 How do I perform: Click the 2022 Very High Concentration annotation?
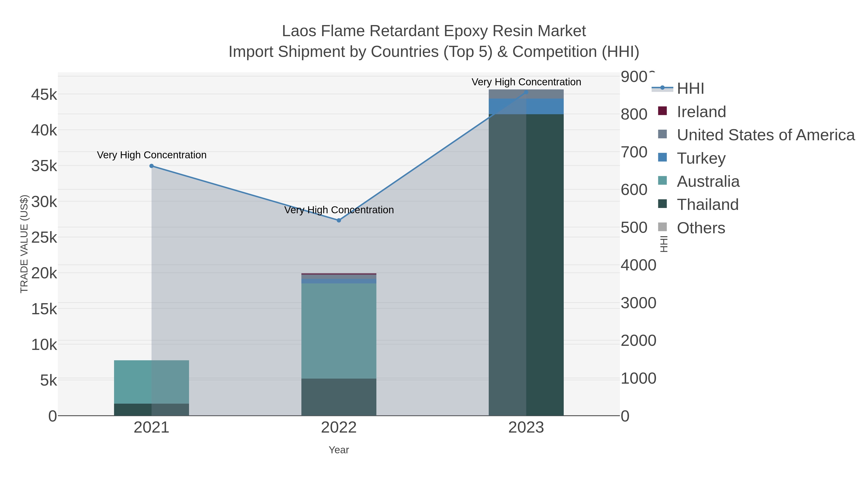click(339, 210)
